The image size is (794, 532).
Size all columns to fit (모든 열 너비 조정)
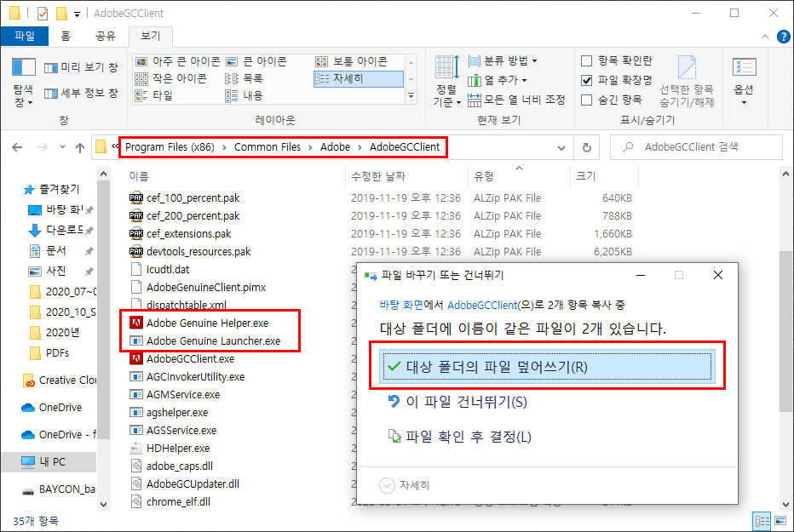coord(516,100)
